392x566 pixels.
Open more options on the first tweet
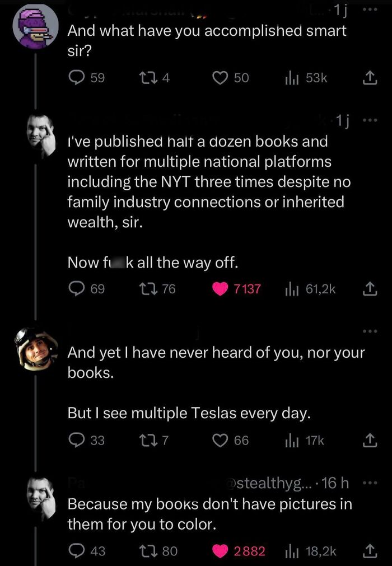(x=370, y=10)
